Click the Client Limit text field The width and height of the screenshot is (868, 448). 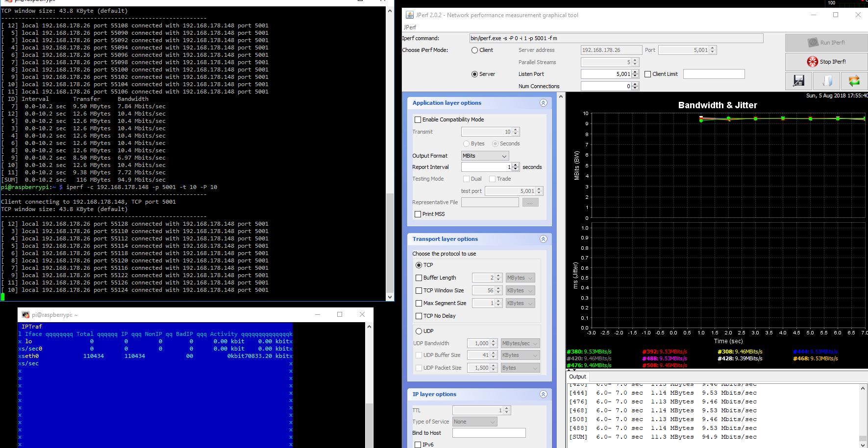714,74
